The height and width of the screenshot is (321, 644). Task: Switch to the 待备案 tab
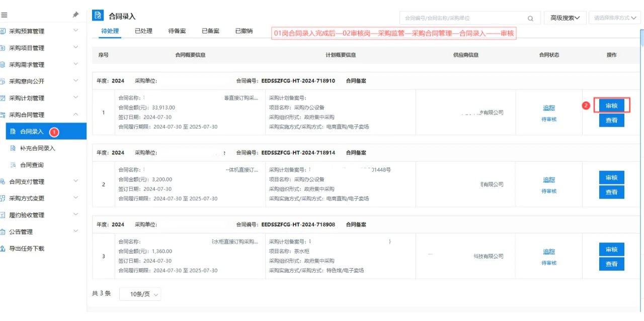(x=177, y=31)
